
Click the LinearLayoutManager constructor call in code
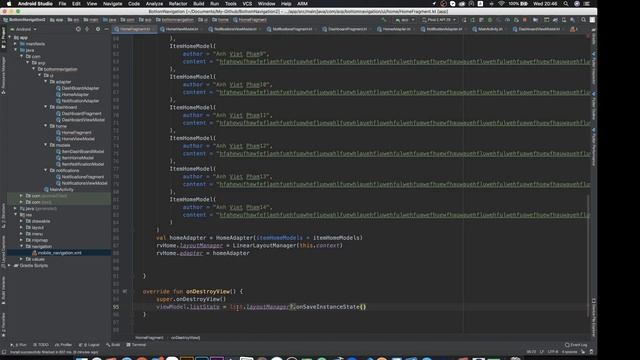288,245
